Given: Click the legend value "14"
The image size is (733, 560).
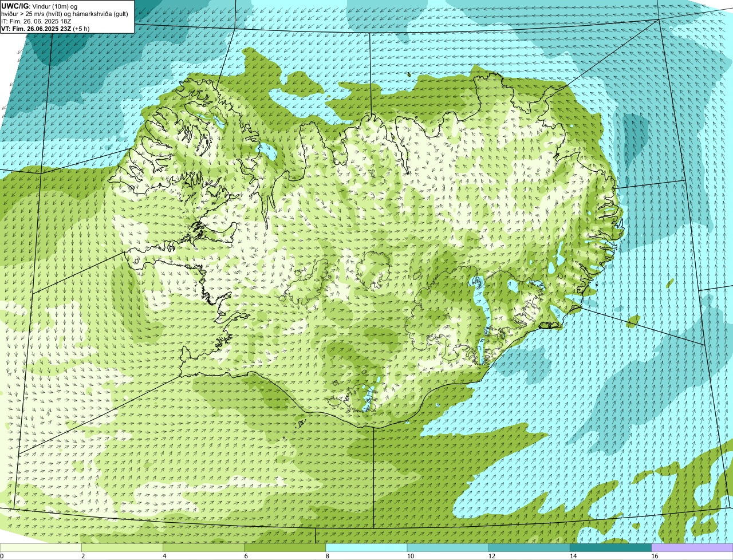Looking at the screenshot, I should (x=573, y=556).
